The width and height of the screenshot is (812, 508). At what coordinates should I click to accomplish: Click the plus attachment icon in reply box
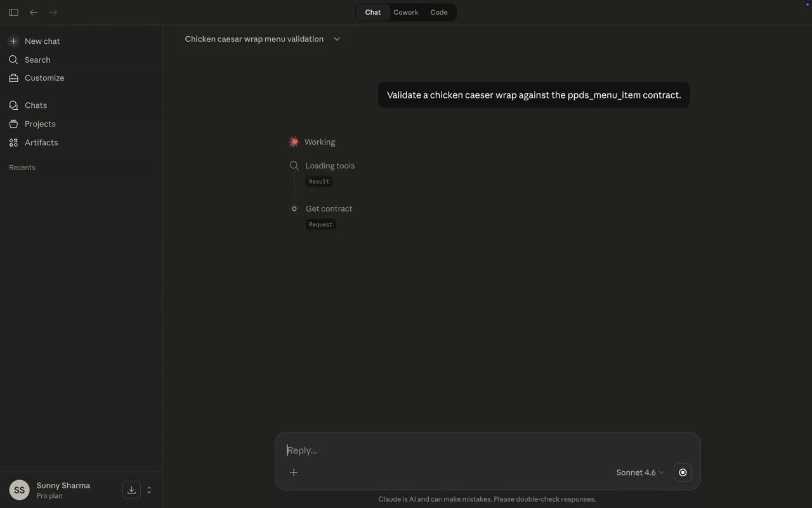pos(294,472)
